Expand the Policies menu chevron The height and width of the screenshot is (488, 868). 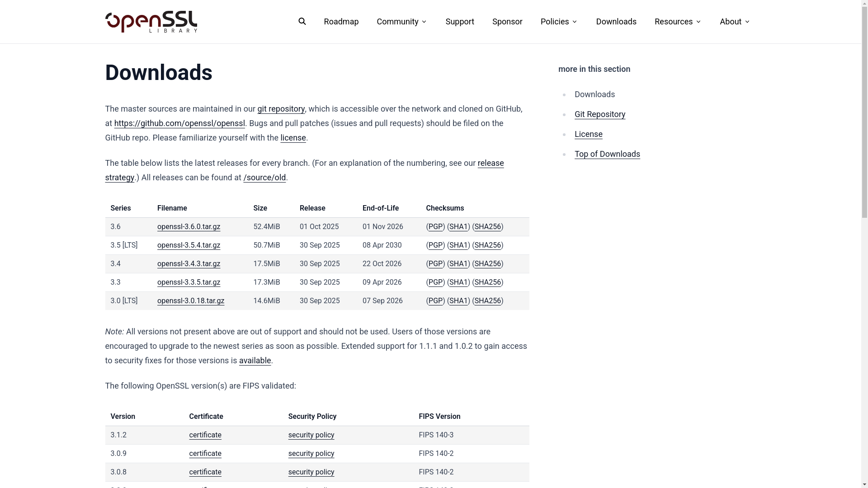(x=575, y=22)
